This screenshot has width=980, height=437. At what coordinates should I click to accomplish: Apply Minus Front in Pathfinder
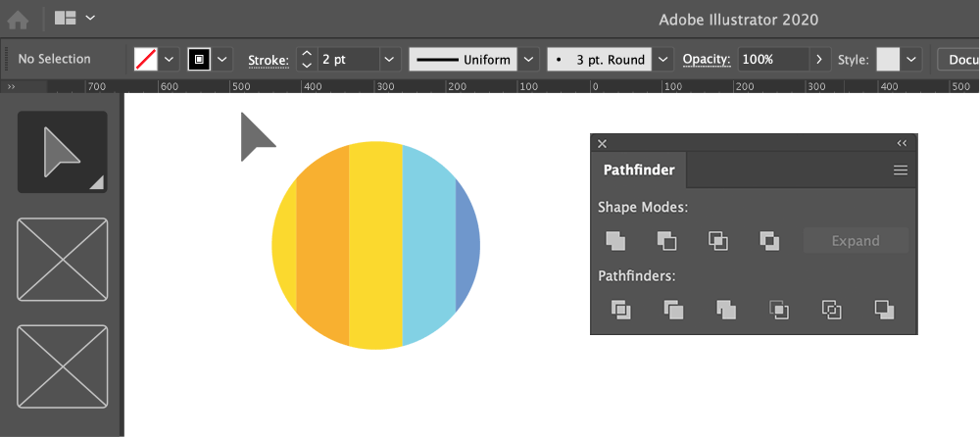click(x=666, y=241)
